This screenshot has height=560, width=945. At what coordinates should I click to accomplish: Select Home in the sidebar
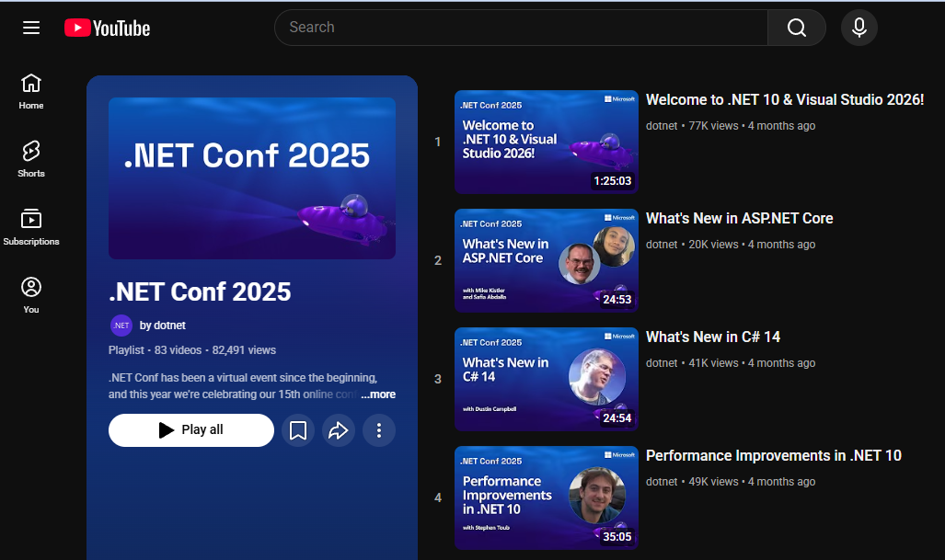tap(30, 89)
